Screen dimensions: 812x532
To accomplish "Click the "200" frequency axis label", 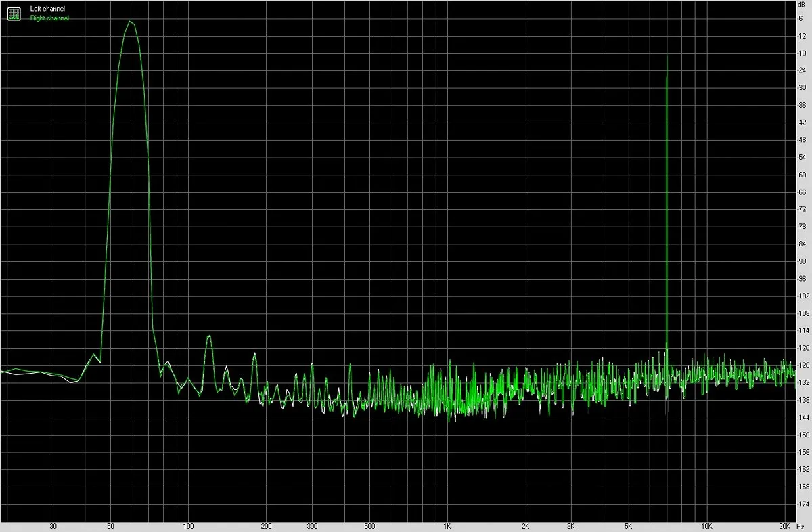I will pos(267,525).
